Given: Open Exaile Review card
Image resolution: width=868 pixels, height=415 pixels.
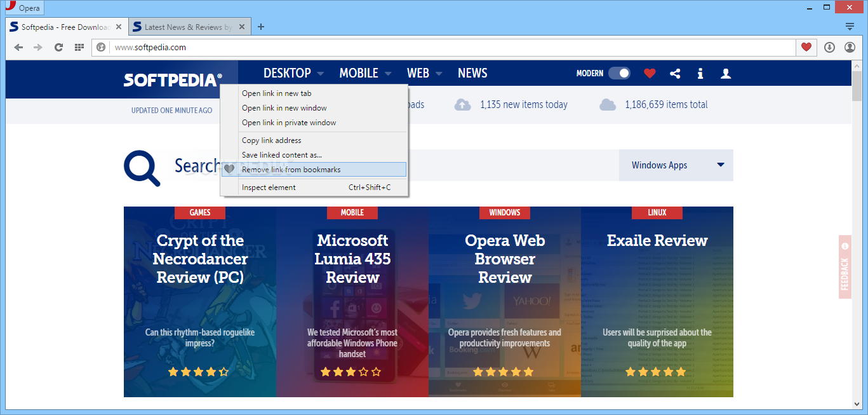Looking at the screenshot, I should click(657, 302).
